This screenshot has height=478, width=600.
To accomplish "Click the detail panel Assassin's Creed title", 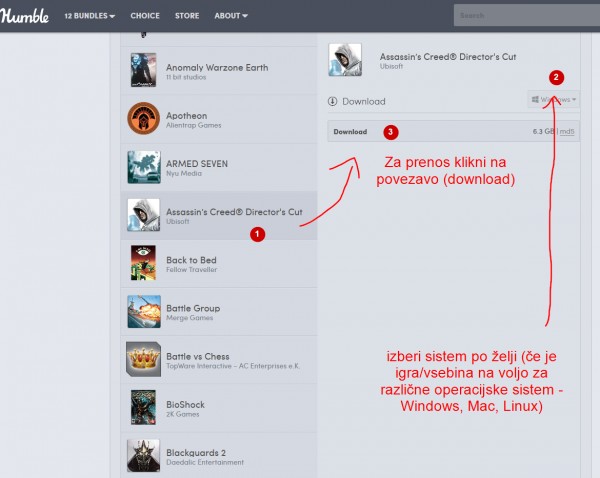I will point(448,57).
